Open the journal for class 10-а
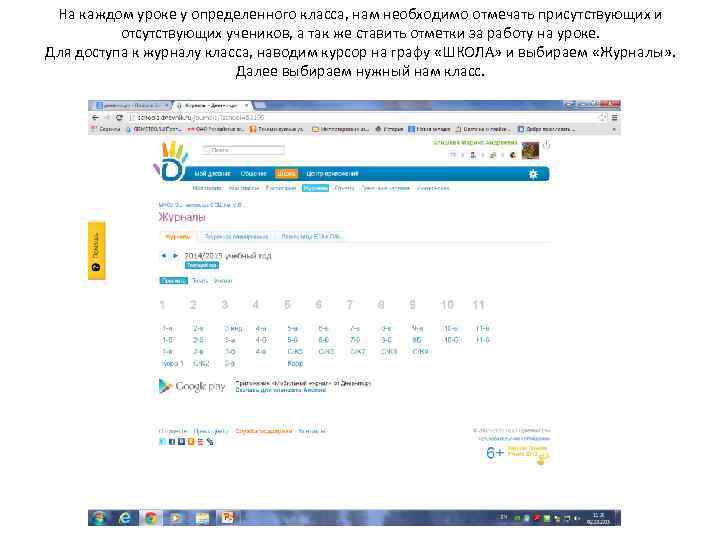Screen dimensions: 720x540 coord(451,328)
